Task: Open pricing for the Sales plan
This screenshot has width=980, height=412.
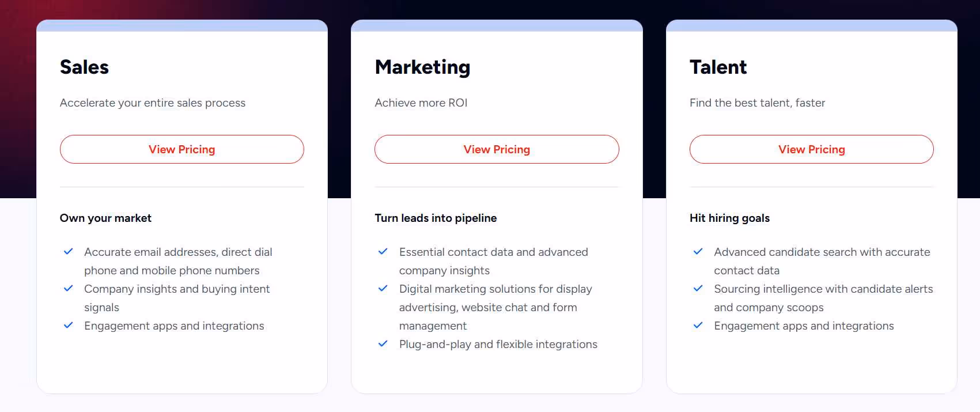Action: [x=181, y=149]
